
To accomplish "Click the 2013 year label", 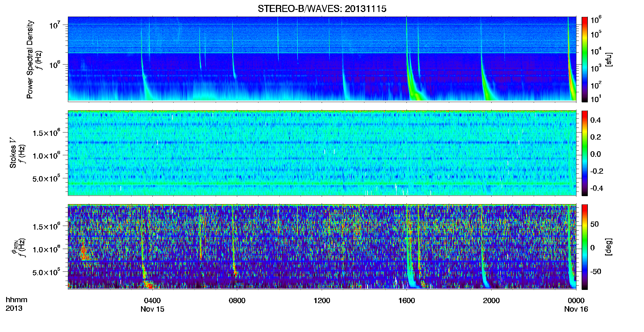I will pyautogui.click(x=14, y=308).
